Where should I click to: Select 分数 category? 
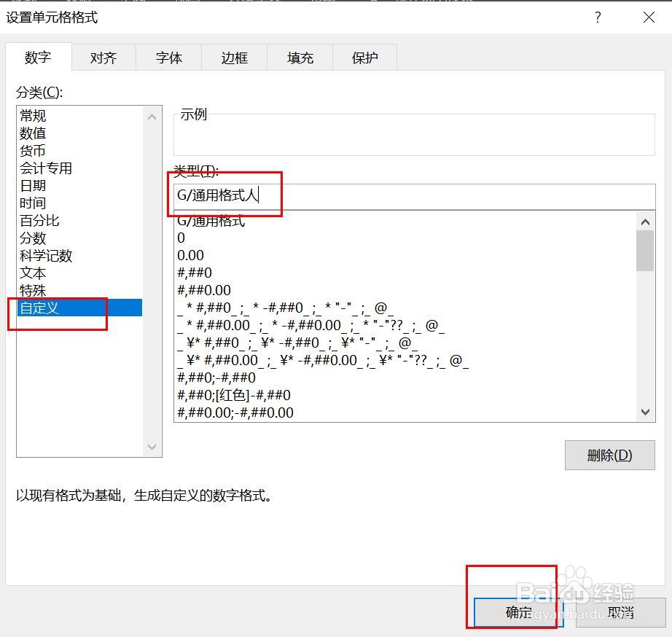coord(79,238)
